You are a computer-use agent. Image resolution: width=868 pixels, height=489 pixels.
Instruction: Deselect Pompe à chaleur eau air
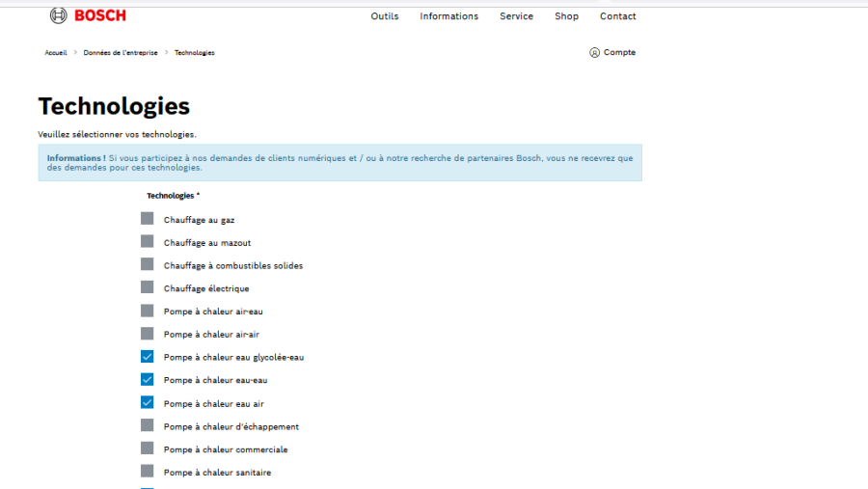click(147, 402)
